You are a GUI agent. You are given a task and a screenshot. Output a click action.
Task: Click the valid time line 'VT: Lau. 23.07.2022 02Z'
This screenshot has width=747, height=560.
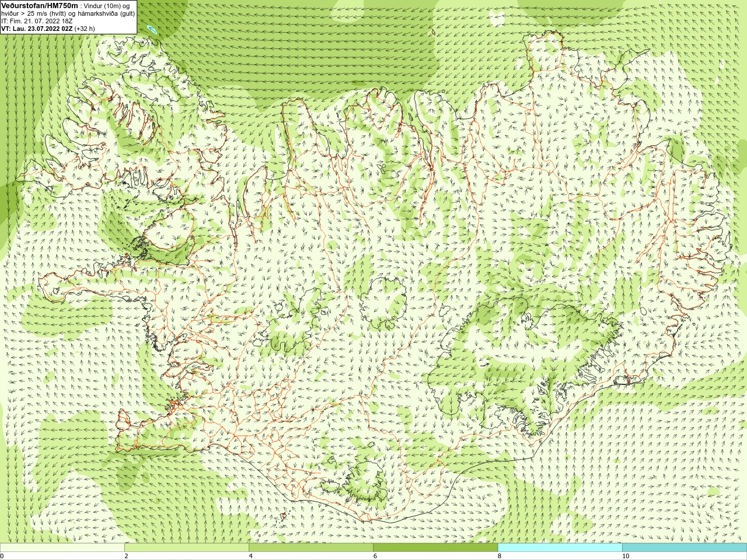tap(37, 28)
